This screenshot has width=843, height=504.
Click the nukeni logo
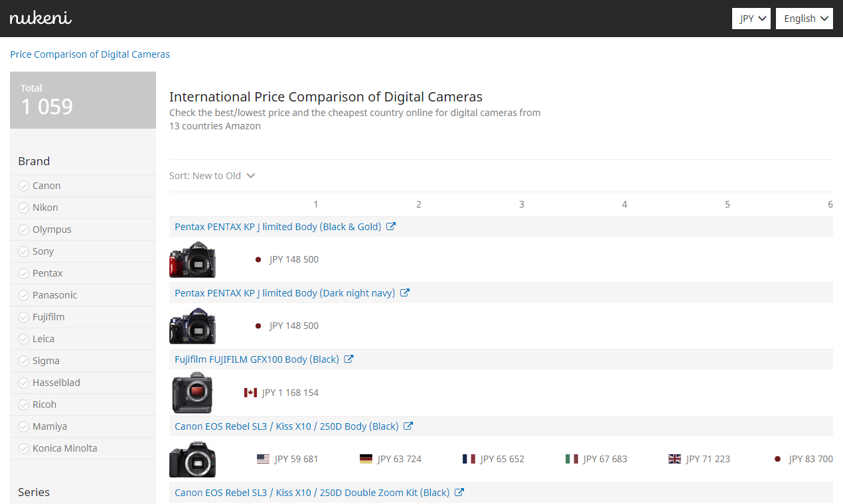point(40,18)
